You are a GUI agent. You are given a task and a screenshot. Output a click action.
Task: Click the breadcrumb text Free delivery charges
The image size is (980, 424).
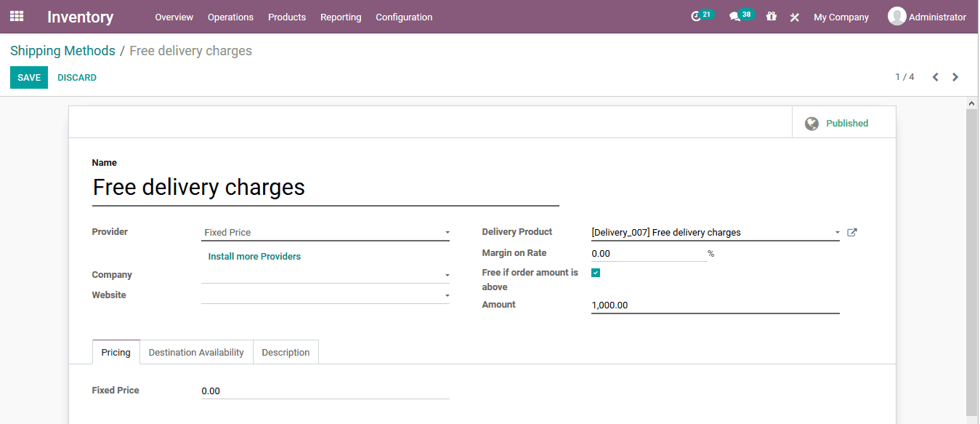[191, 51]
